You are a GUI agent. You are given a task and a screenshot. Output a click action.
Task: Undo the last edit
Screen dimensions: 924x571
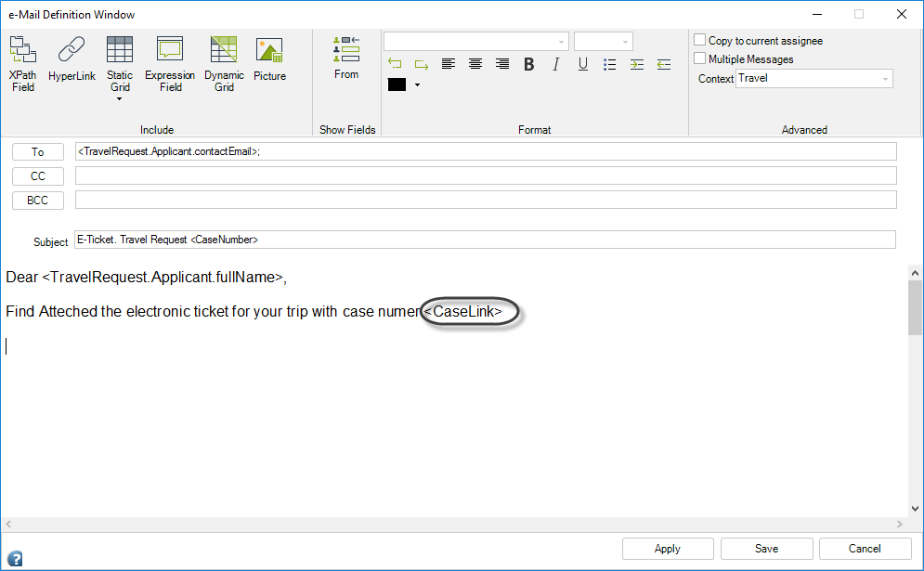(x=395, y=64)
